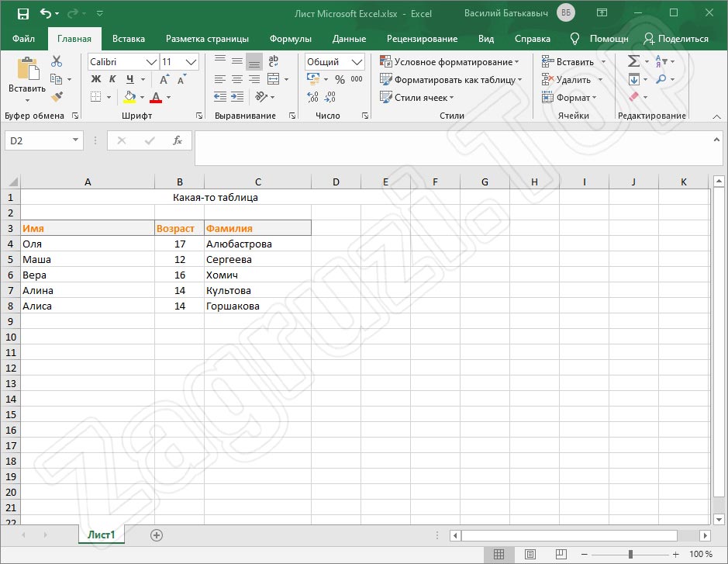Viewport: 728px width, 564px height.
Task: Add a new sheet with plus button
Action: [157, 535]
